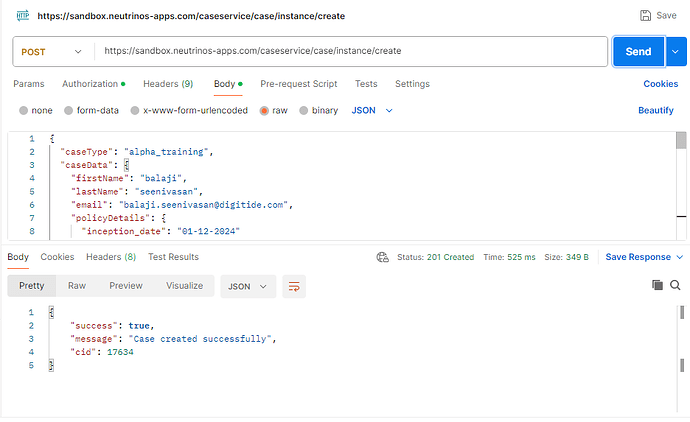Expand the Send button arrow options
The width and height of the screenshot is (690, 422).
pos(675,51)
